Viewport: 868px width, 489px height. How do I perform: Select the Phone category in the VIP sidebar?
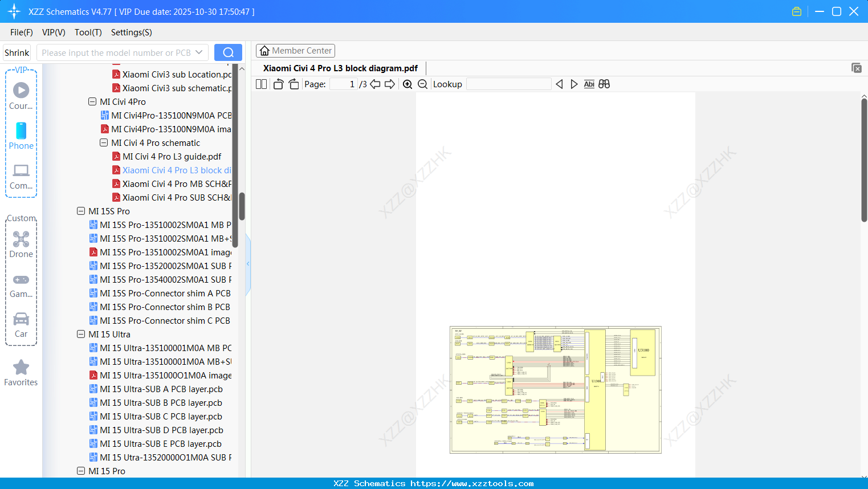[21, 137]
